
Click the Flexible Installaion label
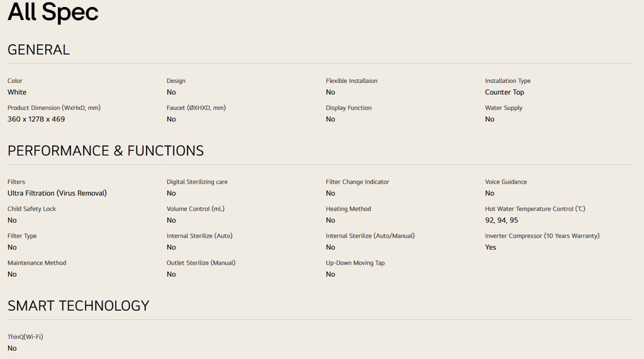pos(352,81)
